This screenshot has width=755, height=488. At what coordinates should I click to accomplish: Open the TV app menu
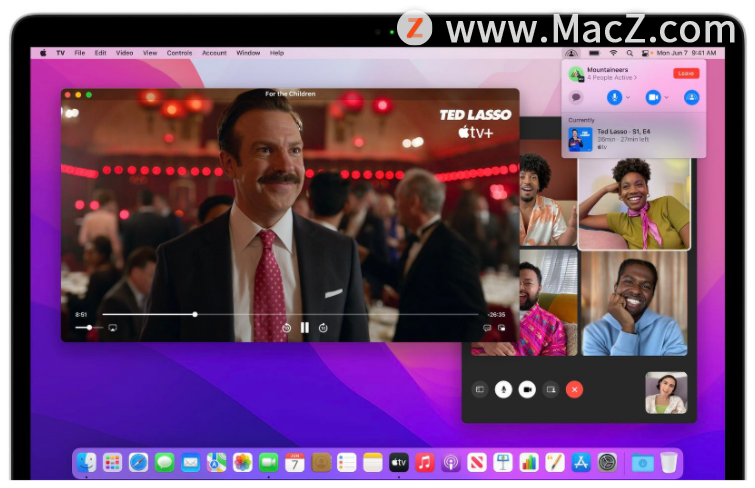[x=60, y=53]
